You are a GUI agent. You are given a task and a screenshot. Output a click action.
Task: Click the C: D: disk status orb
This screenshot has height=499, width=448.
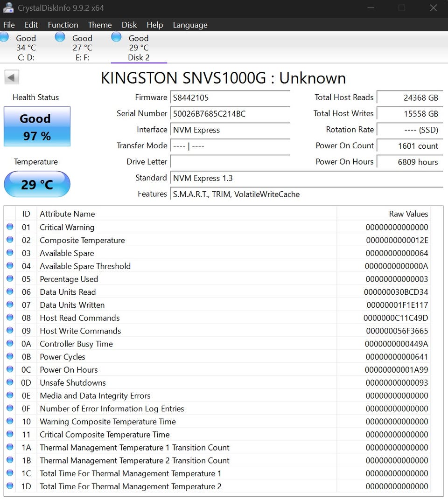tap(5, 37)
